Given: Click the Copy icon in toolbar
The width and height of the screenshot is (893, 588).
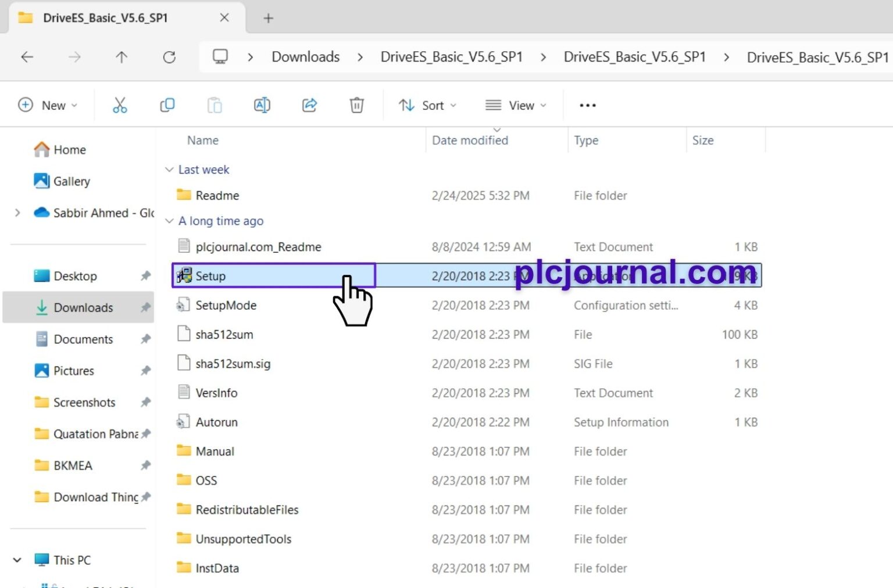Looking at the screenshot, I should pyautogui.click(x=167, y=105).
